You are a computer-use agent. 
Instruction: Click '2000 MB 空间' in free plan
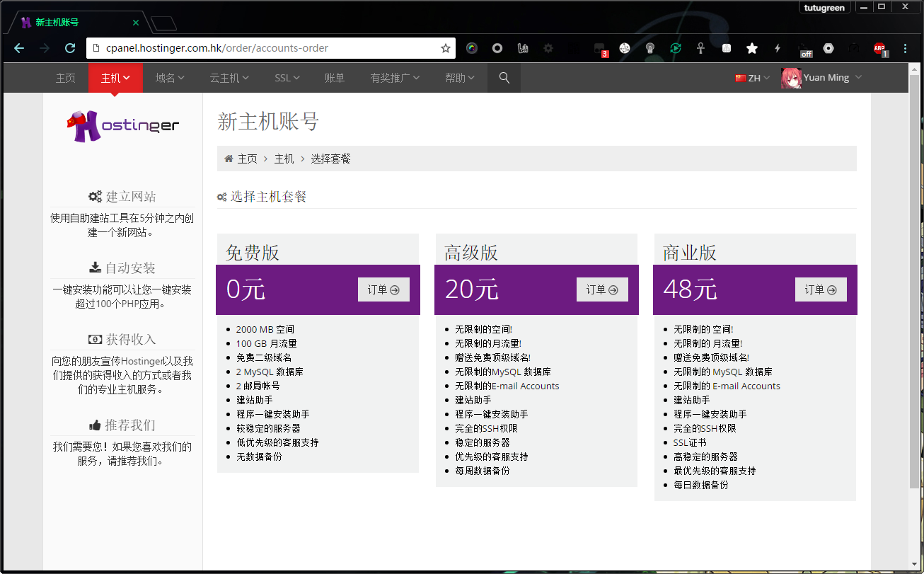[x=265, y=329]
